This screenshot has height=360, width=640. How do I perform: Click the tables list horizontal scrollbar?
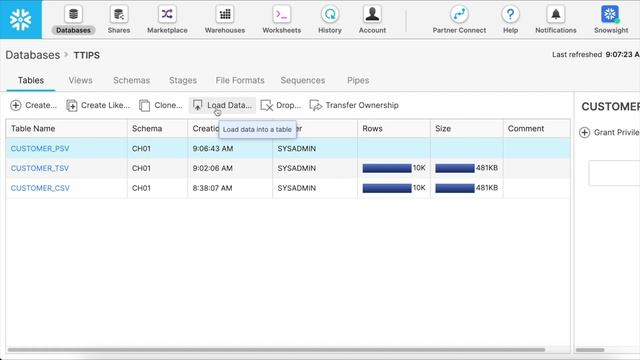(276, 350)
